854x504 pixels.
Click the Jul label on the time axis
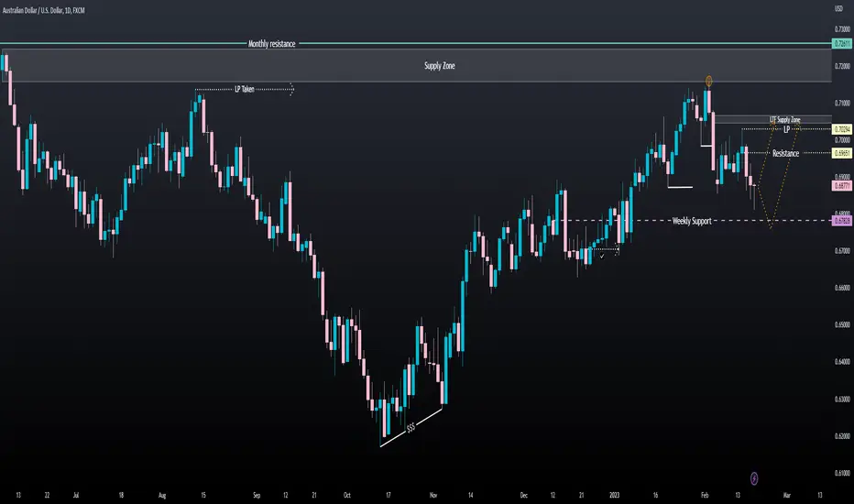tap(76, 495)
